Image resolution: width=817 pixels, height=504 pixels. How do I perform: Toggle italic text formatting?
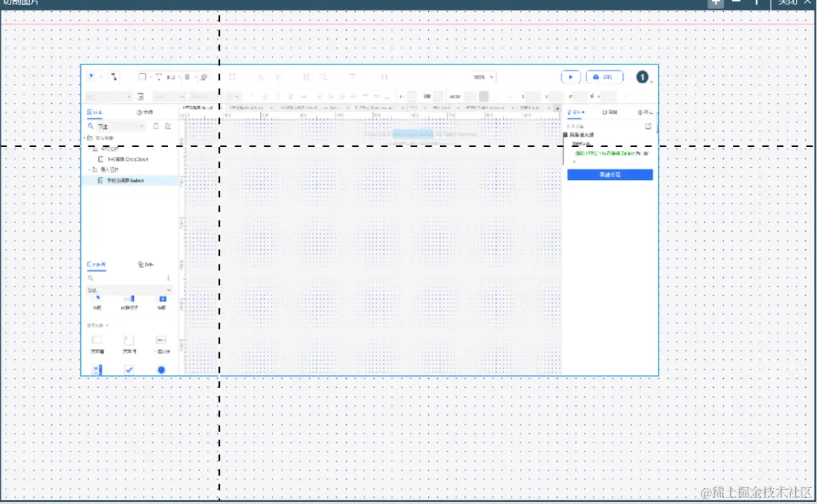click(x=277, y=97)
